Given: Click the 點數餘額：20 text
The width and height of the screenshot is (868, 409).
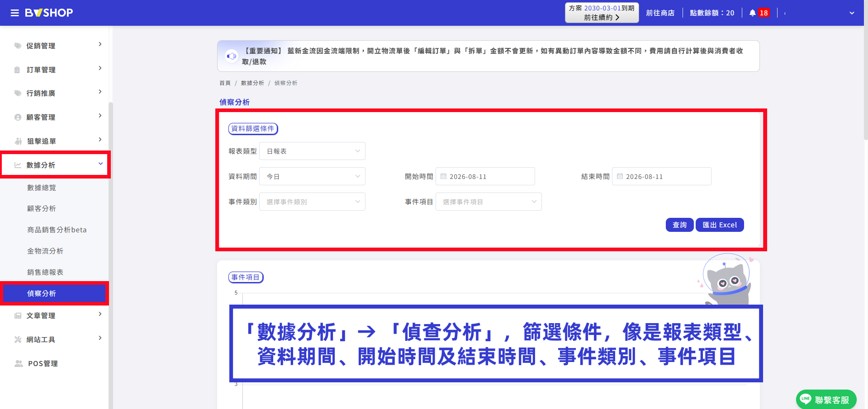Looking at the screenshot, I should 712,13.
